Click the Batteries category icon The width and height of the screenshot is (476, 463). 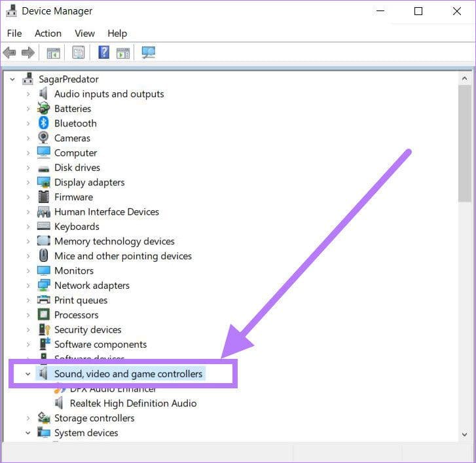[x=44, y=109]
